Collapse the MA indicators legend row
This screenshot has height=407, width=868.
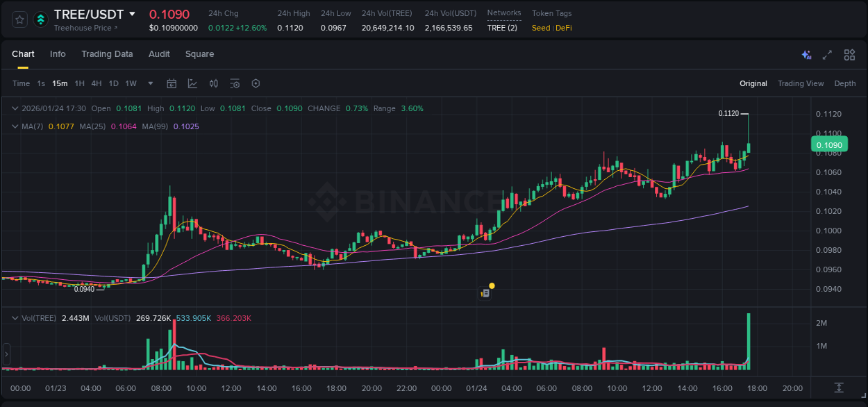point(15,126)
